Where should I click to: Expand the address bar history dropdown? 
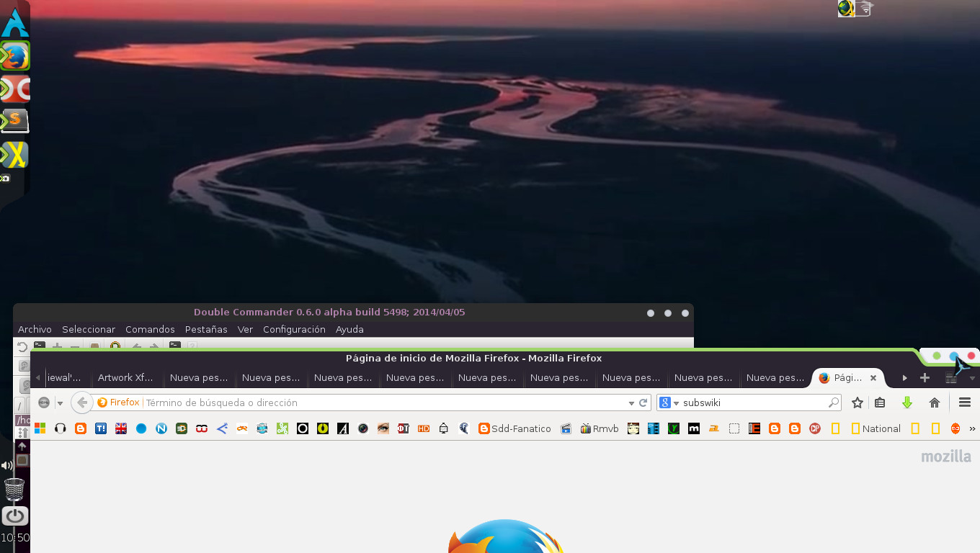631,403
